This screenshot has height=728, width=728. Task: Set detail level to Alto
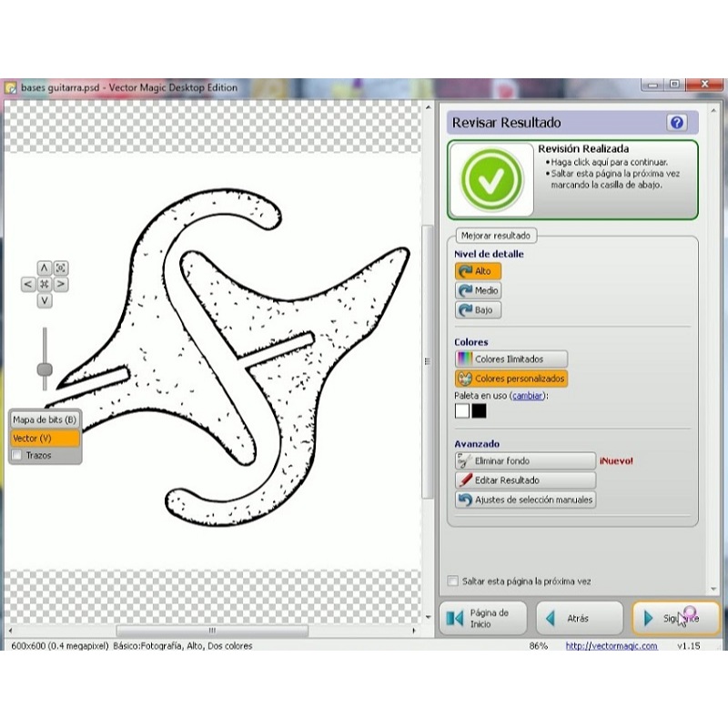pos(478,271)
